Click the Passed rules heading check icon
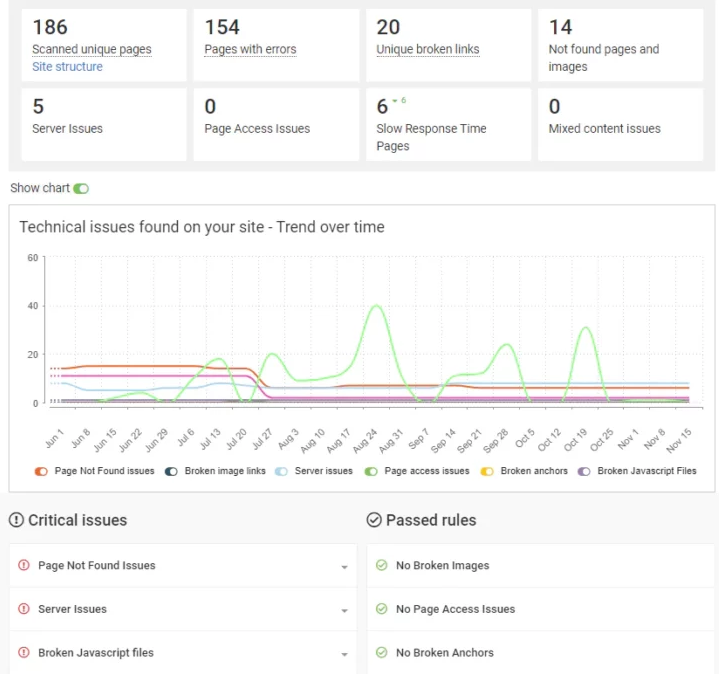Screen dimensions: 719x674 click(x=374, y=520)
